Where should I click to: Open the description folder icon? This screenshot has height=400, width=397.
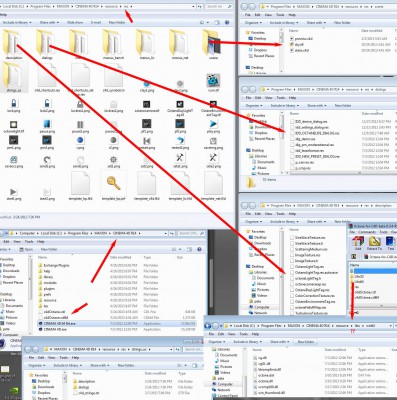(13, 42)
